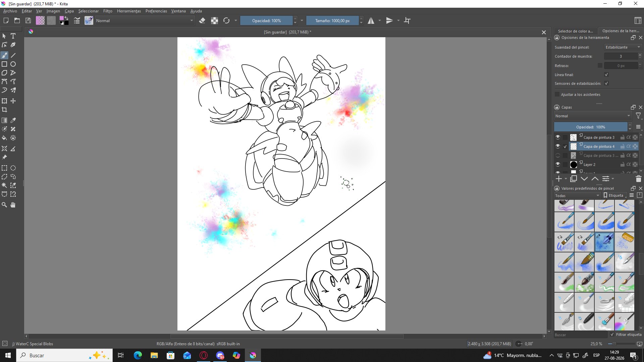Uncheck the Línea final checkbox
The width and height of the screenshot is (644, 362).
606,75
